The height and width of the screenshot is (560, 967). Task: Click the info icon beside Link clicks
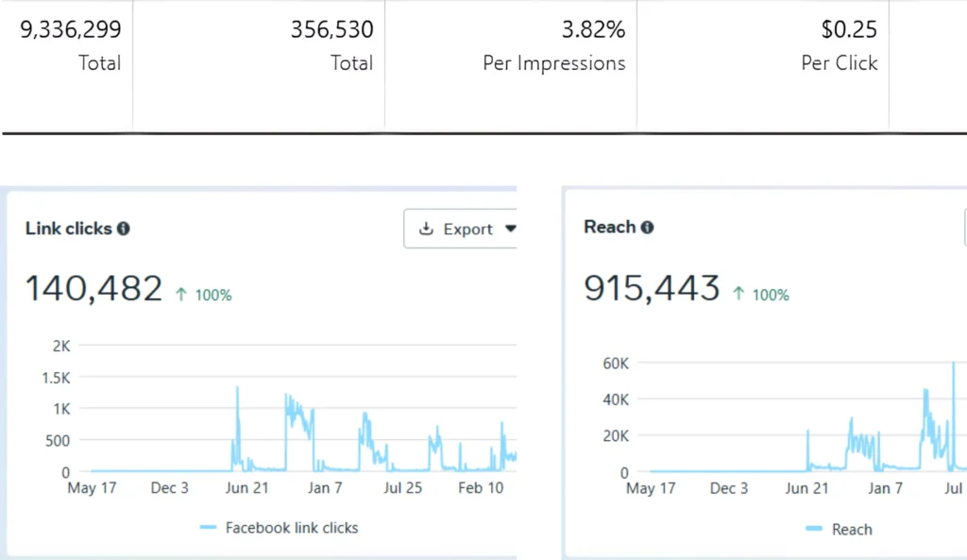124,229
